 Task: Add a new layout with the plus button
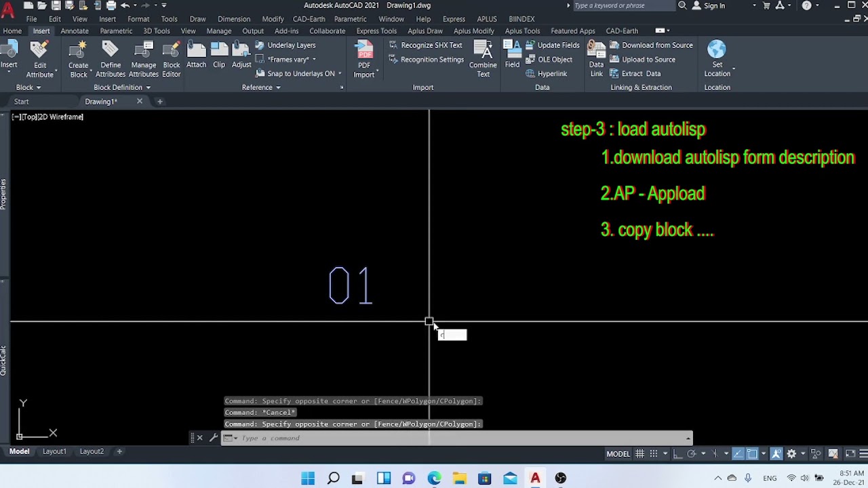point(119,451)
